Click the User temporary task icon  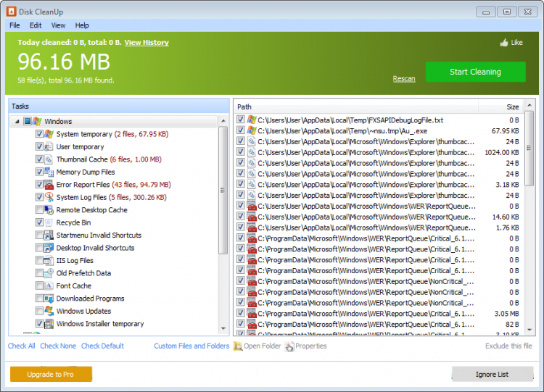click(x=49, y=146)
